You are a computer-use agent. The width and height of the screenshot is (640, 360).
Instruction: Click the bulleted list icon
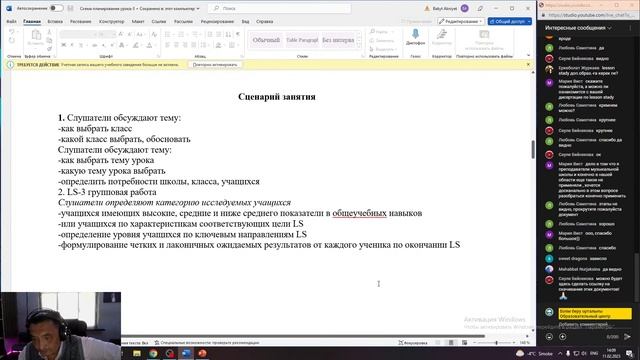[168, 35]
